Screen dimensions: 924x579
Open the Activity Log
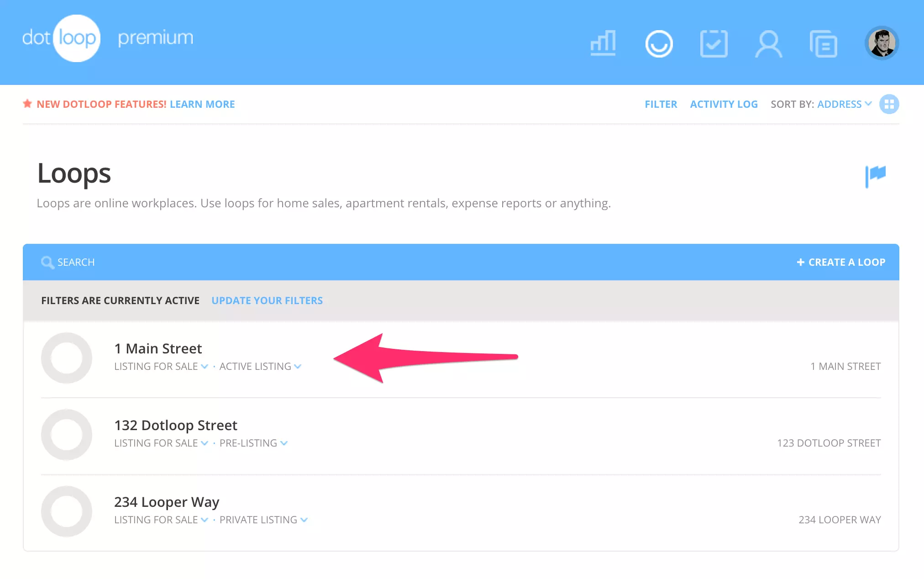pos(724,104)
